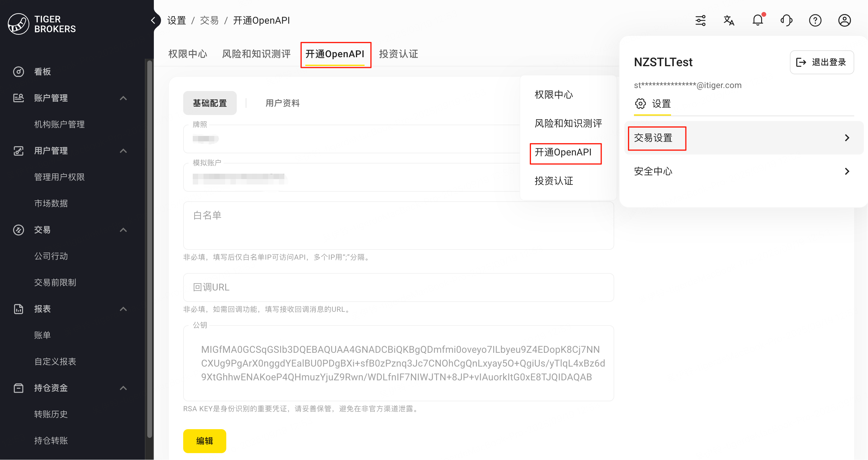Open 交易设置 in the profile panel
The height and width of the screenshot is (460, 868).
point(744,138)
